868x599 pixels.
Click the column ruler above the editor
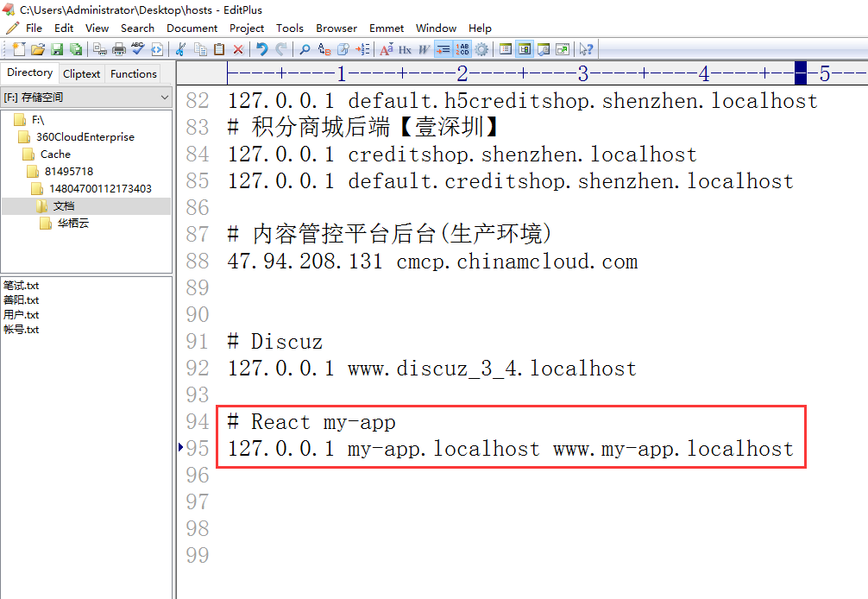(x=521, y=73)
